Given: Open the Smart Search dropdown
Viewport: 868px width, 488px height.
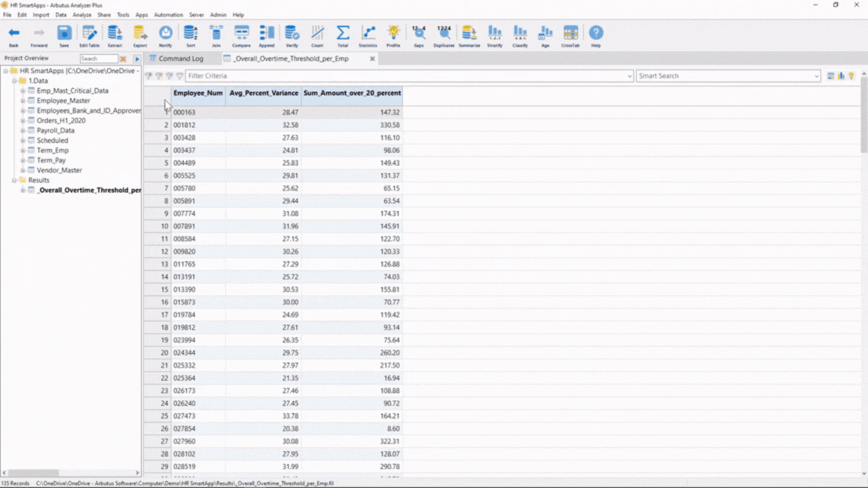Looking at the screenshot, I should click(x=817, y=75).
